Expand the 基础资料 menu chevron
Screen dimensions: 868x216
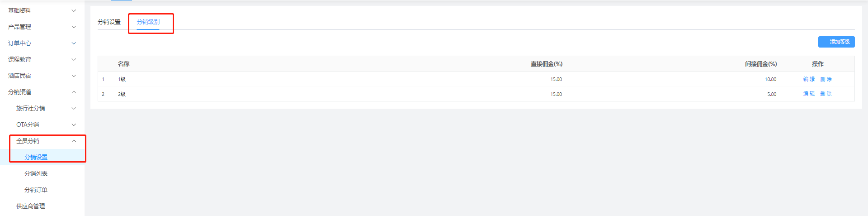pos(74,10)
